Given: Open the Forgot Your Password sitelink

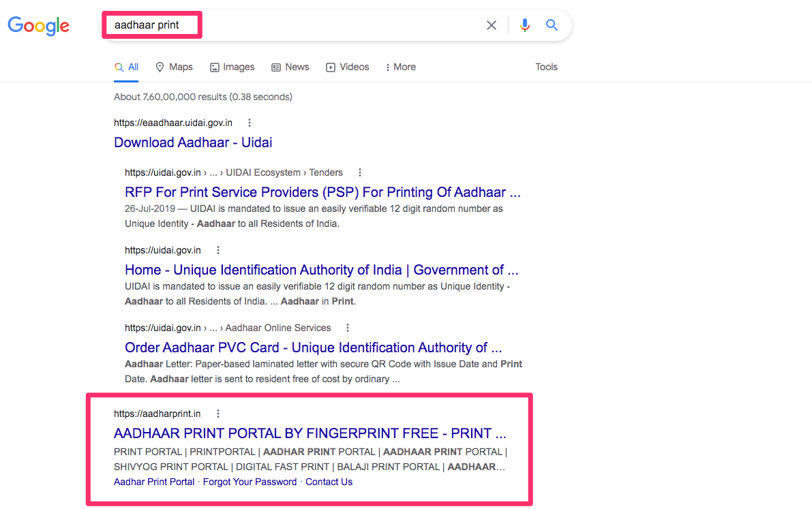Looking at the screenshot, I should [250, 482].
